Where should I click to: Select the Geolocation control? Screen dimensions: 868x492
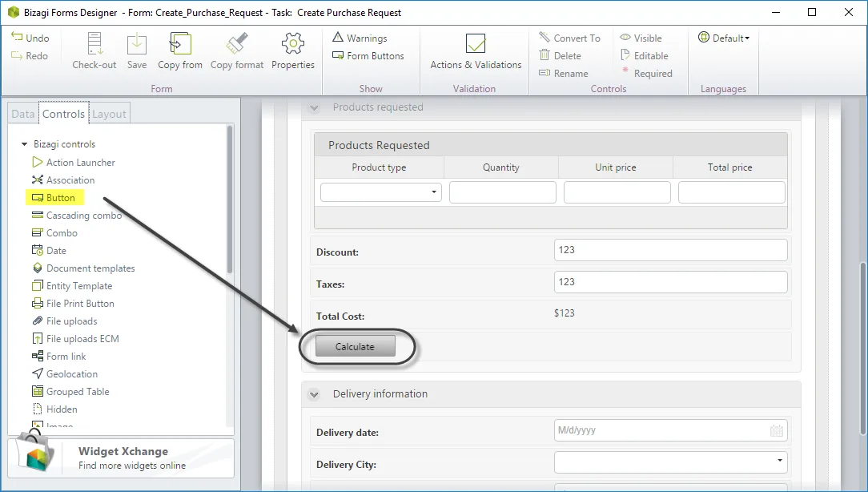[66, 374]
